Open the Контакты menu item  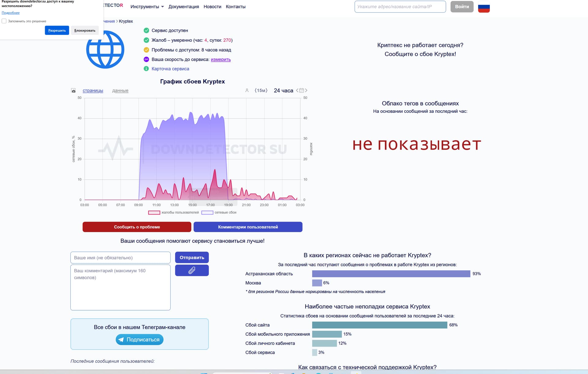pyautogui.click(x=236, y=7)
